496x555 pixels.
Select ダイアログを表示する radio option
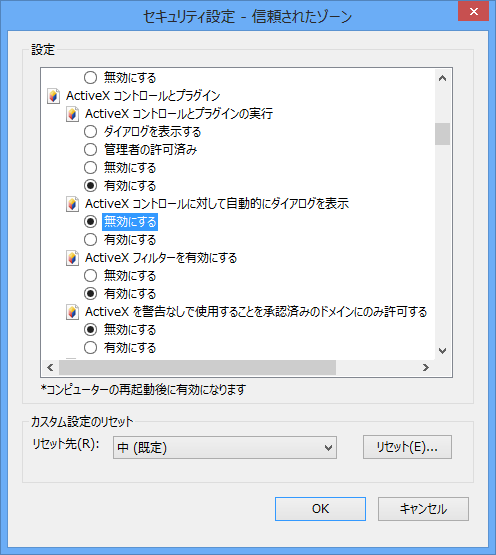(91, 132)
